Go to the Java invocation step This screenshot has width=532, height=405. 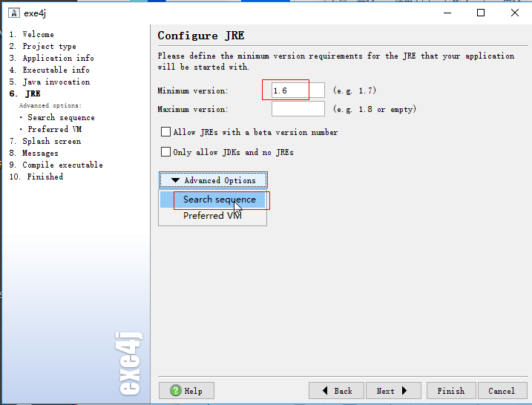[x=56, y=82]
